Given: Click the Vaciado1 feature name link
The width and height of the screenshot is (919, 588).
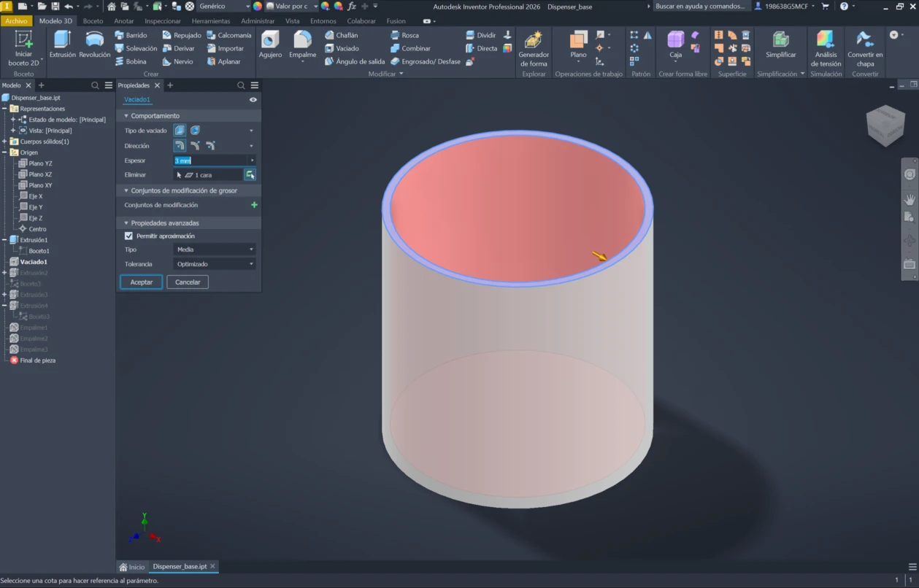Looking at the screenshot, I should pyautogui.click(x=136, y=99).
